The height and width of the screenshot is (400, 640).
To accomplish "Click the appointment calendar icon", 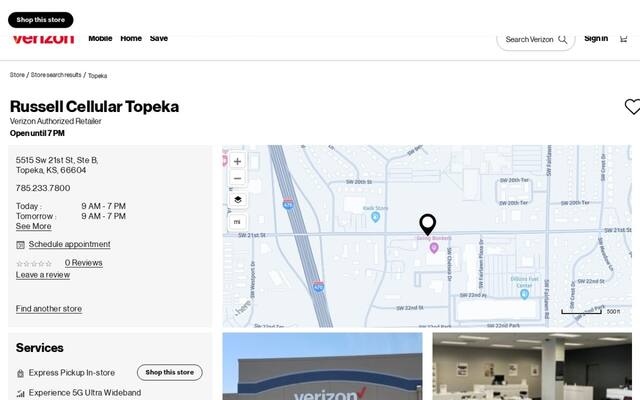I will 20,245.
